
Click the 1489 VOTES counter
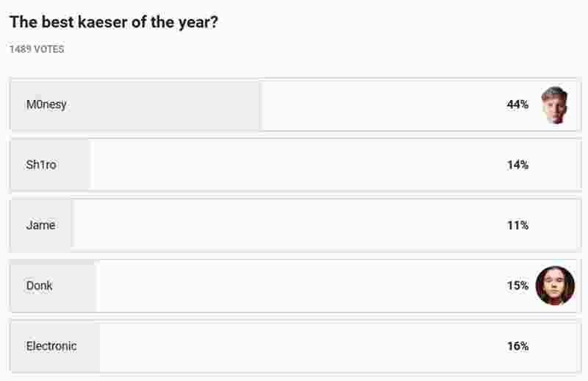click(37, 49)
